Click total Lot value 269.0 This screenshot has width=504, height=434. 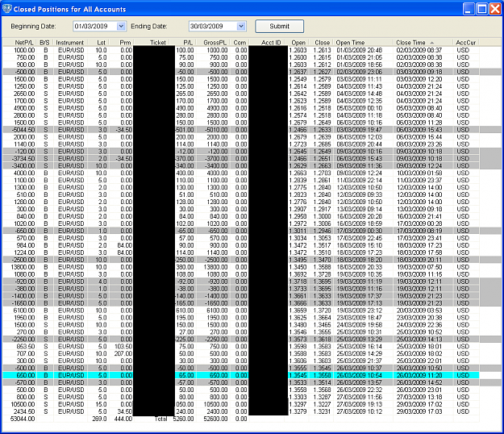tap(99, 419)
